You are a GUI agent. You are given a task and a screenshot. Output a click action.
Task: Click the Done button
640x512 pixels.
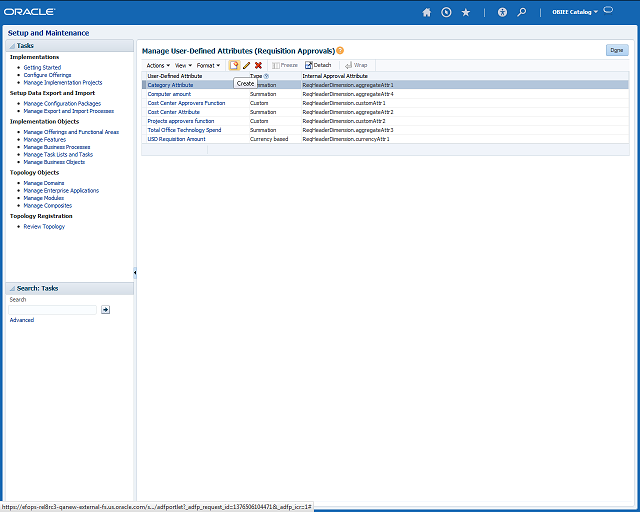(617, 50)
